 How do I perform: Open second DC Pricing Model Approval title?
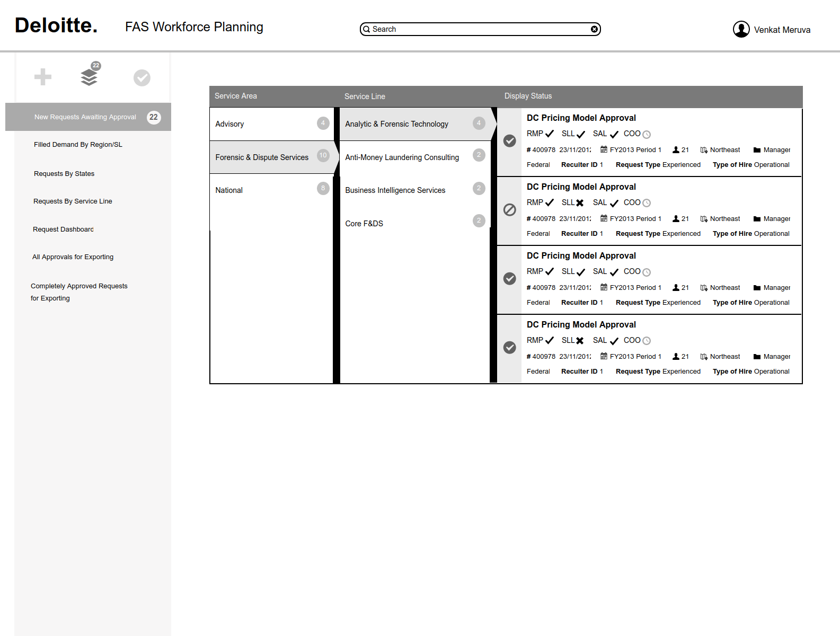[581, 187]
